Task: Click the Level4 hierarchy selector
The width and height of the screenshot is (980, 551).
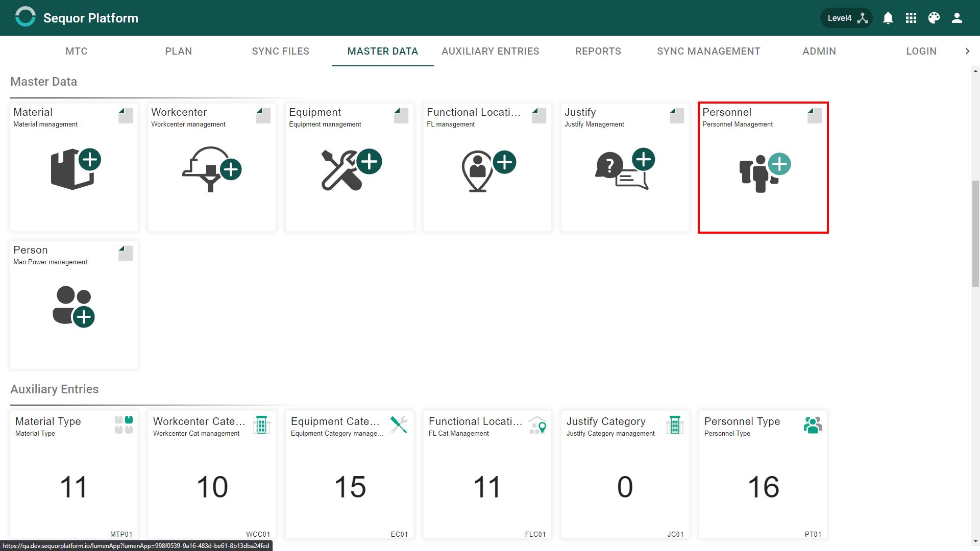Action: pos(847,18)
